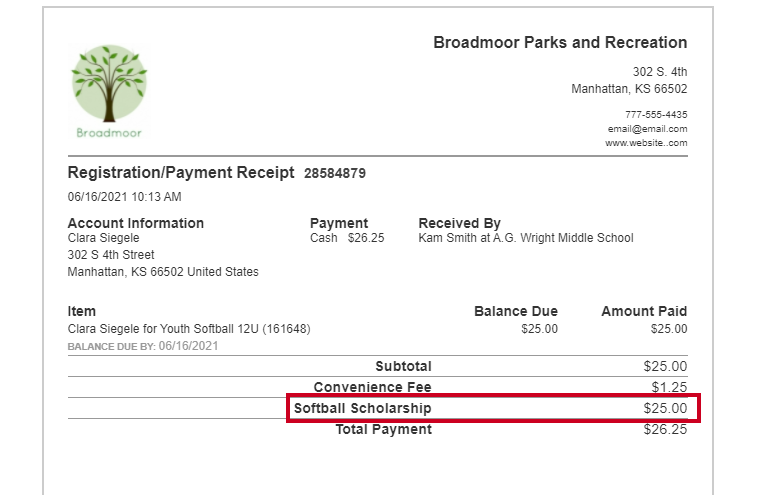Image resolution: width=758 pixels, height=495 pixels.
Task: Select the 'Cash' payment method text
Action: tap(323, 238)
